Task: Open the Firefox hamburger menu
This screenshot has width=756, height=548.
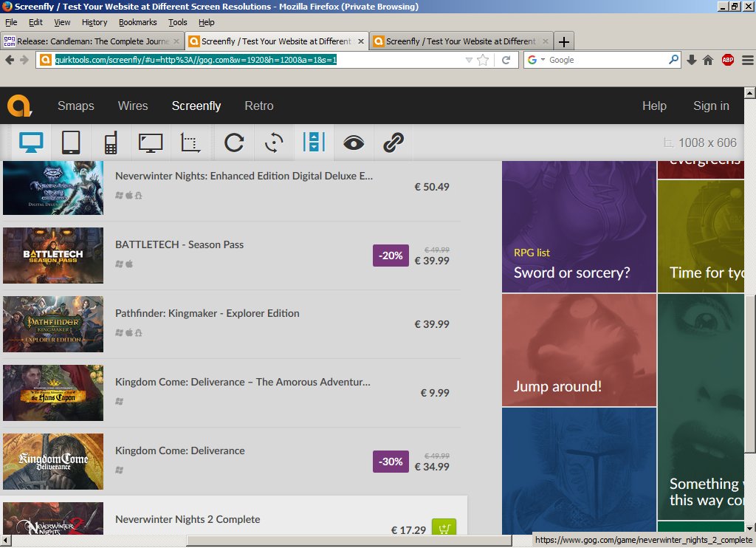Action: coord(748,60)
